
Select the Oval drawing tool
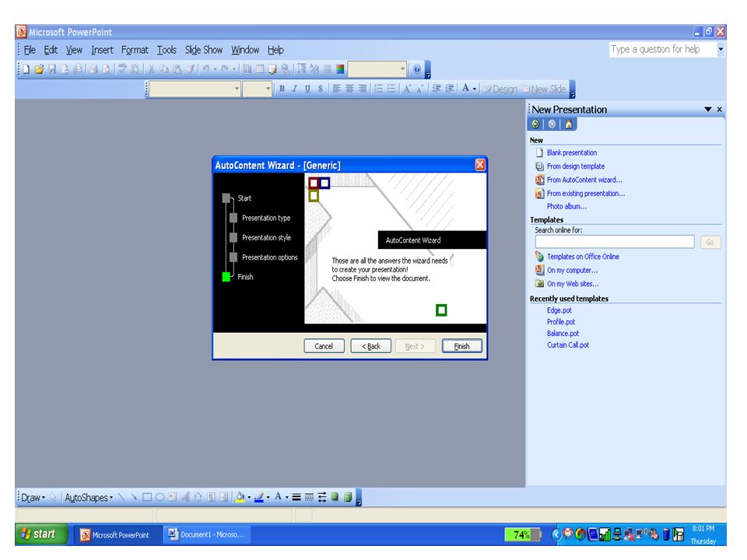(x=160, y=498)
